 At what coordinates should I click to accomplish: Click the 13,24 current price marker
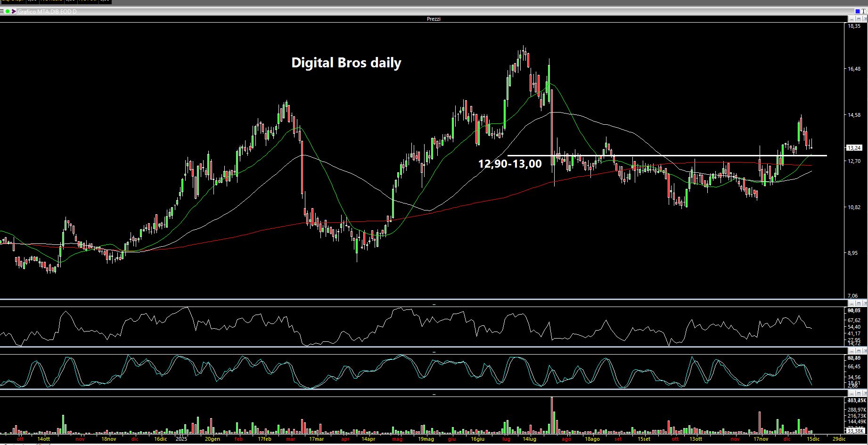854,148
